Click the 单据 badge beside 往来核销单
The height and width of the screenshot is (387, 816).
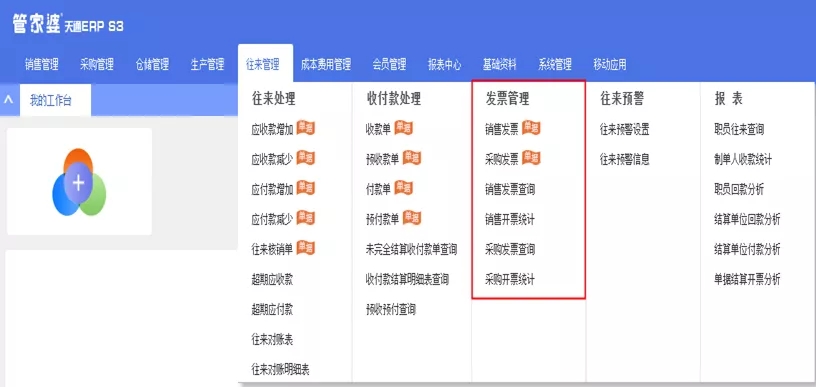tap(306, 248)
